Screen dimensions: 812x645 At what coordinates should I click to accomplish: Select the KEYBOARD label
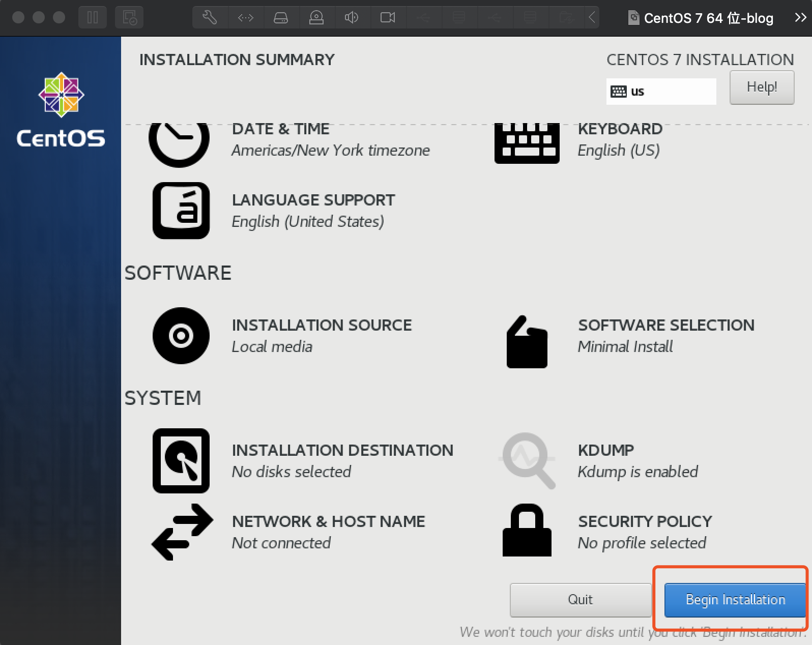coord(620,129)
